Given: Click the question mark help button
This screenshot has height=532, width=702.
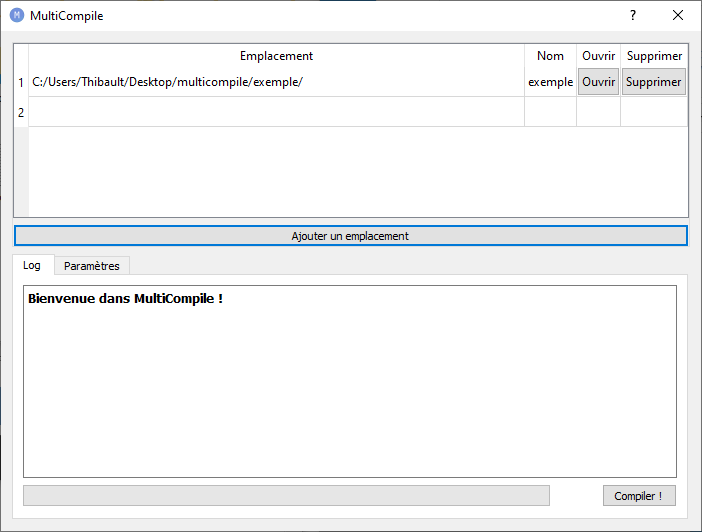Looking at the screenshot, I should [x=632, y=16].
